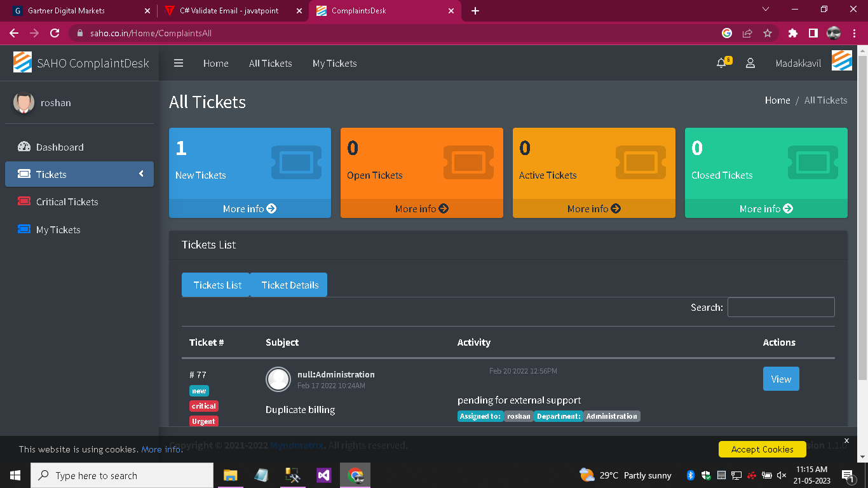Click the notification bell icon

click(721, 63)
